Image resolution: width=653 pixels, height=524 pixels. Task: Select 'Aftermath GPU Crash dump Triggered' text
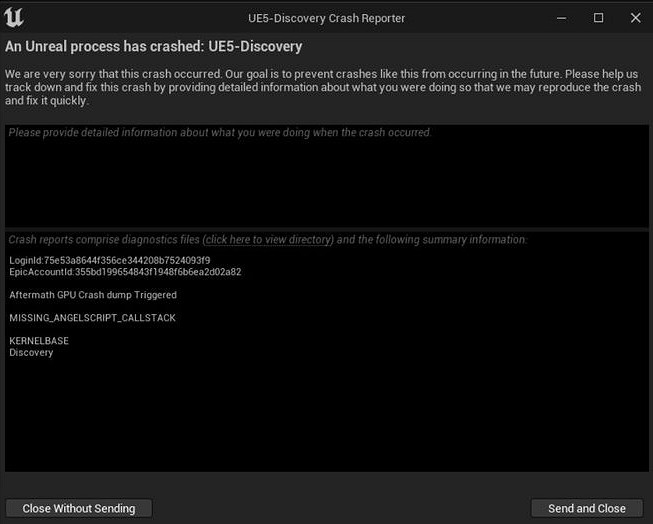tap(93, 295)
